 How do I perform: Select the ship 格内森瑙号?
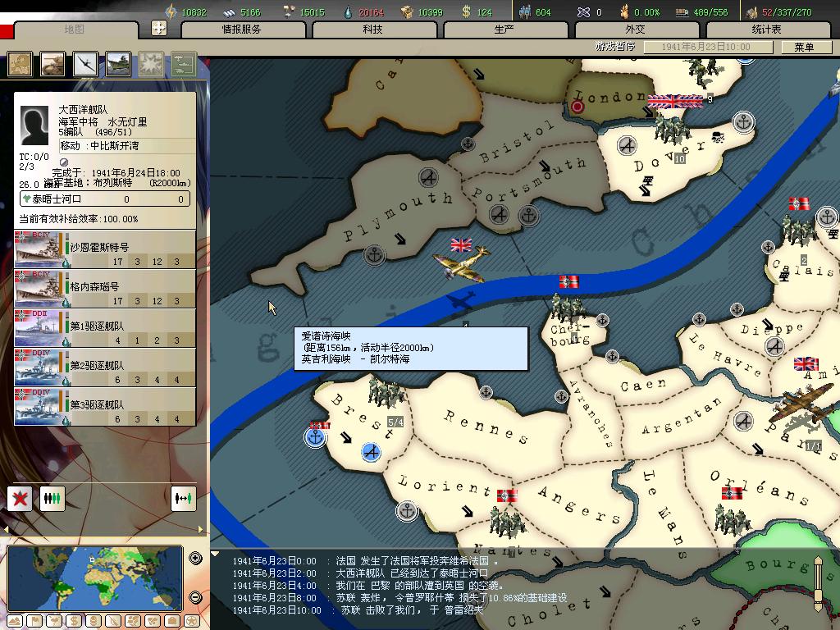[105, 289]
